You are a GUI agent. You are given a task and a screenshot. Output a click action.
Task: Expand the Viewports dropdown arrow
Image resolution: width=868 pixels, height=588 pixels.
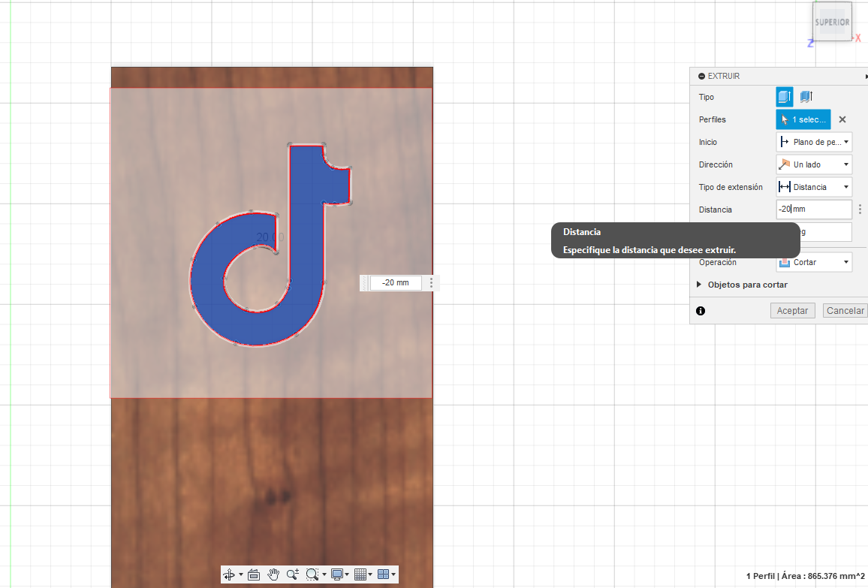[x=393, y=574]
